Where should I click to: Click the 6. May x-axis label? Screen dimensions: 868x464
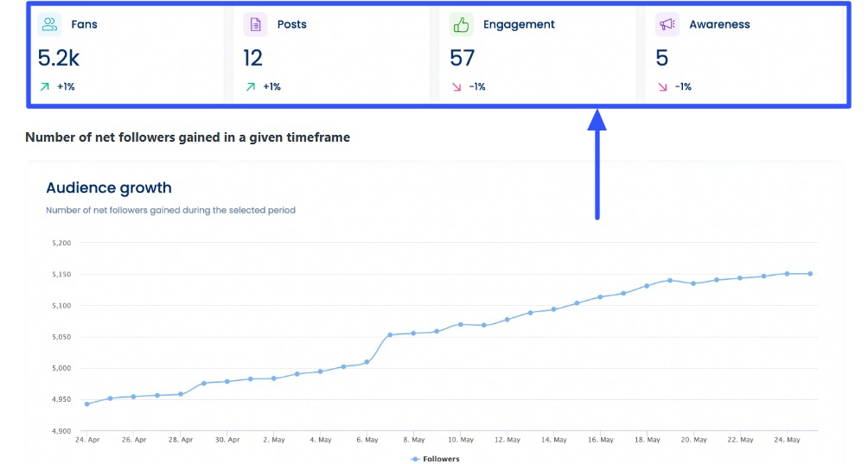(x=367, y=440)
